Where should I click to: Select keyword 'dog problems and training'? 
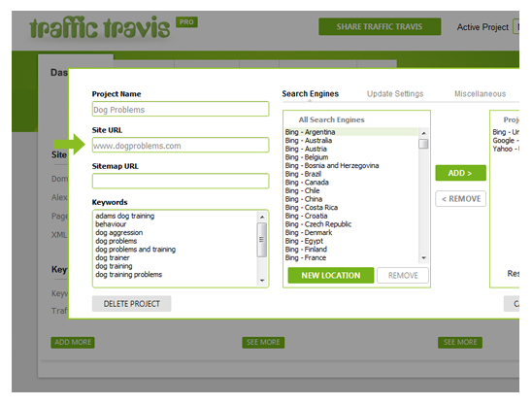(135, 250)
